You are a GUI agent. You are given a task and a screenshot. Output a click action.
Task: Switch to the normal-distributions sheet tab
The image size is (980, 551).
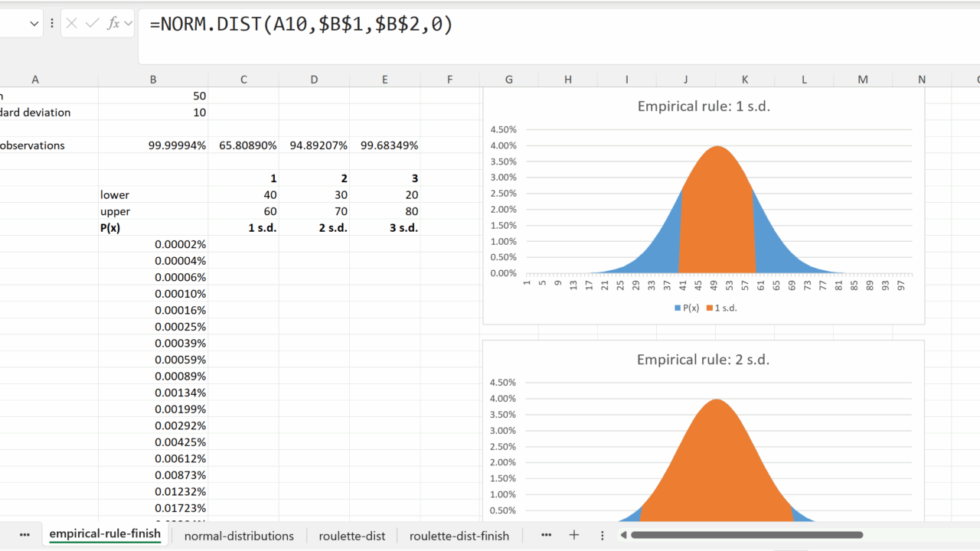[239, 536]
